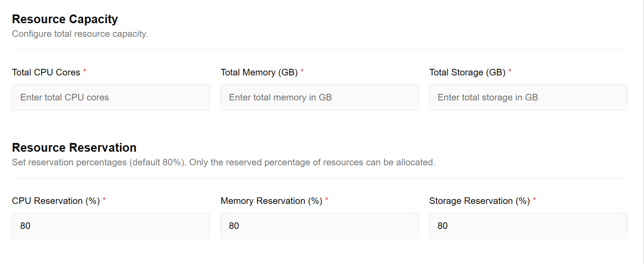
Task: Click the CPU Reservation (%) field
Action: [x=111, y=226]
